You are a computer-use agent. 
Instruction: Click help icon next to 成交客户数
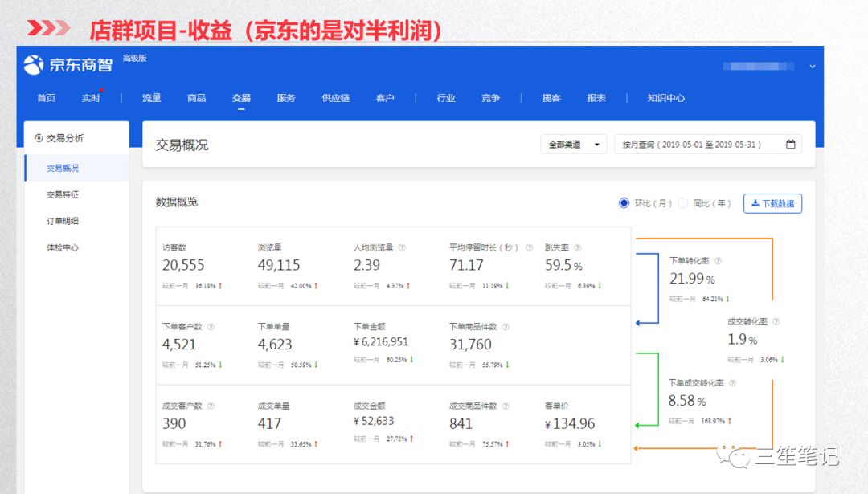(211, 406)
